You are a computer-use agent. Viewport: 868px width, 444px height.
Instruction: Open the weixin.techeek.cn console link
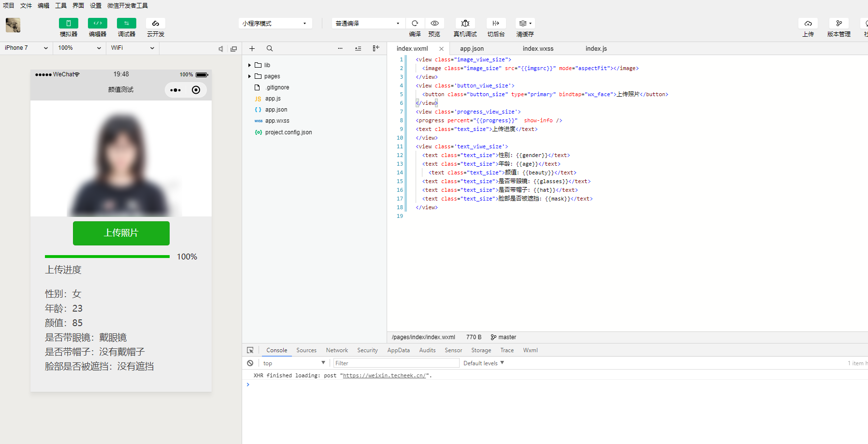[x=384, y=375]
